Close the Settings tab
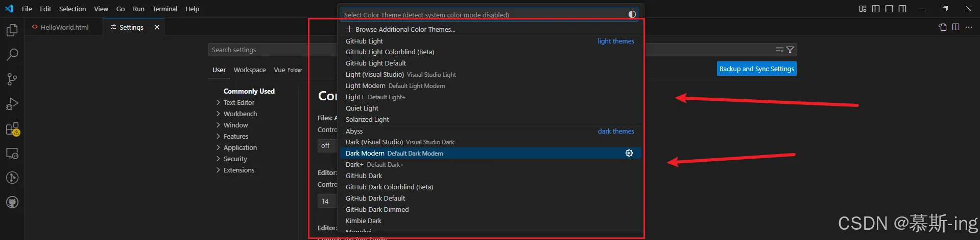The width and height of the screenshot is (980, 240). point(157,27)
